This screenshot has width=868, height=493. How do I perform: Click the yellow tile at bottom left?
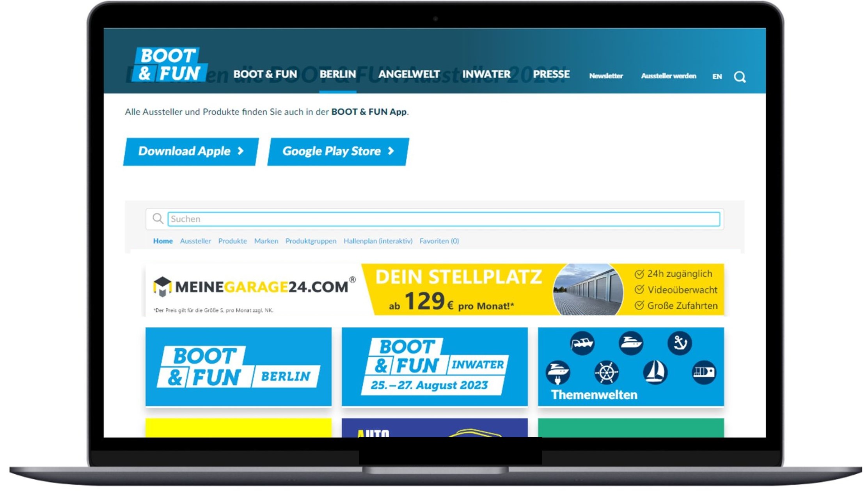tap(238, 428)
